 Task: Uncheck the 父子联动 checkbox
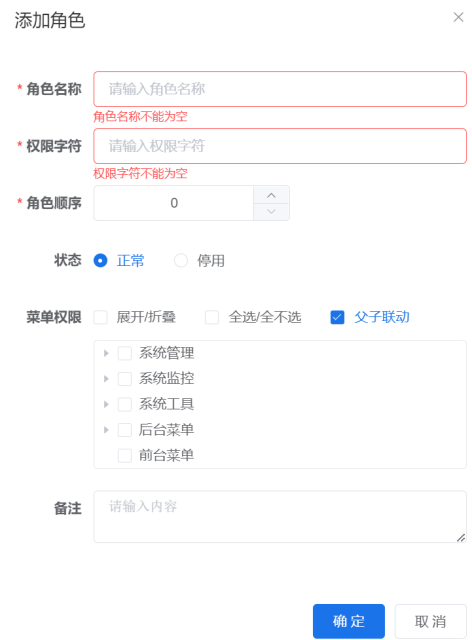click(337, 317)
